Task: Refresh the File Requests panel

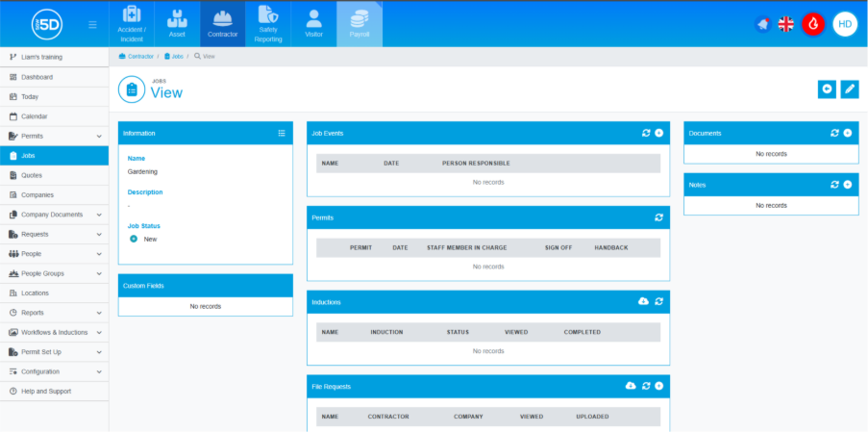Action: 646,385
